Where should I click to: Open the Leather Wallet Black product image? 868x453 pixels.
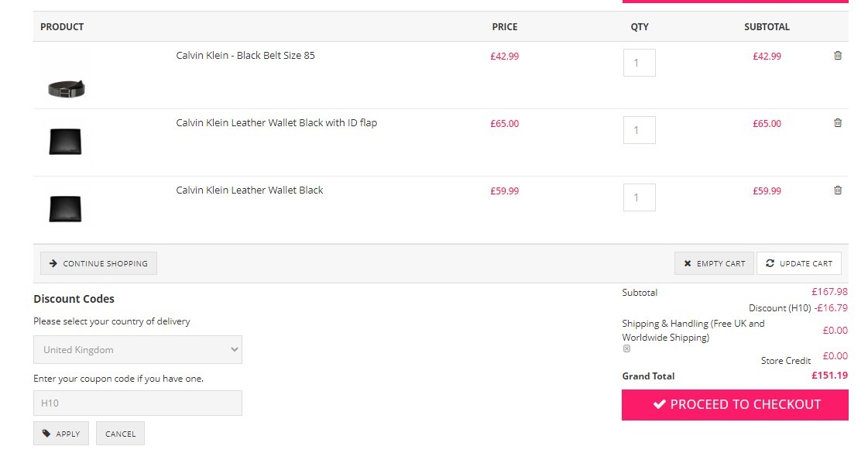point(65,209)
